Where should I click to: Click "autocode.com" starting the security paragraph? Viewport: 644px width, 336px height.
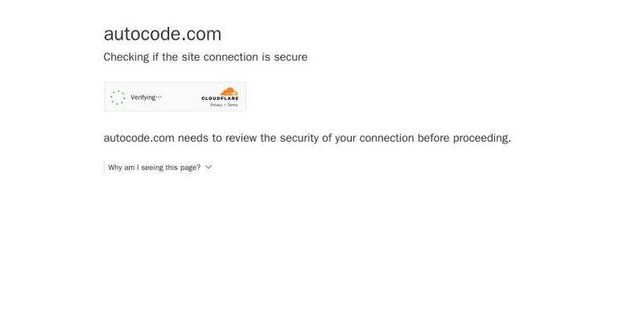tap(138, 138)
